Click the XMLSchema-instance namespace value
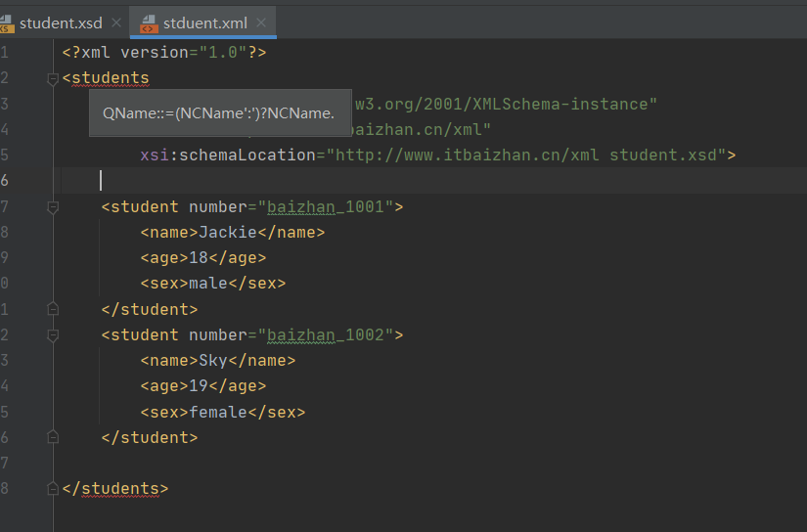The image size is (807, 532). 507,104
